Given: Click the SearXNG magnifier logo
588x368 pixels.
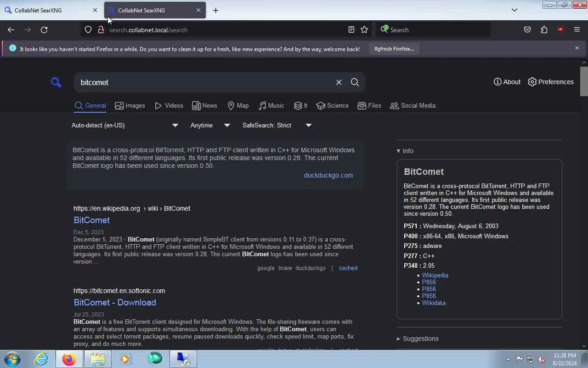Looking at the screenshot, I should tap(56, 82).
